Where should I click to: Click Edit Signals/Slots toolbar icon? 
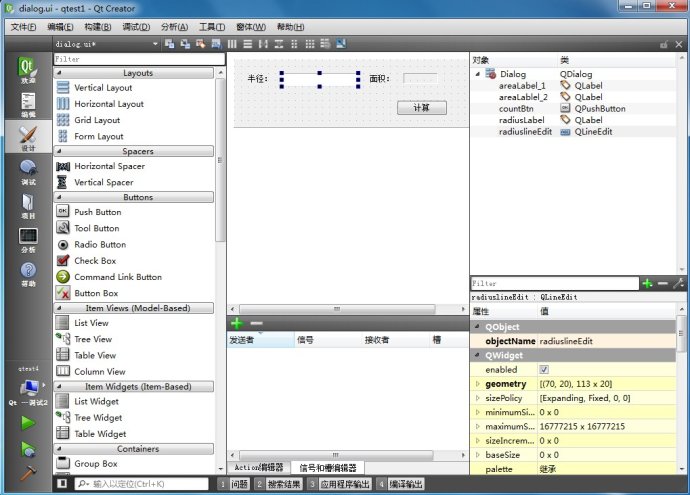[x=185, y=44]
